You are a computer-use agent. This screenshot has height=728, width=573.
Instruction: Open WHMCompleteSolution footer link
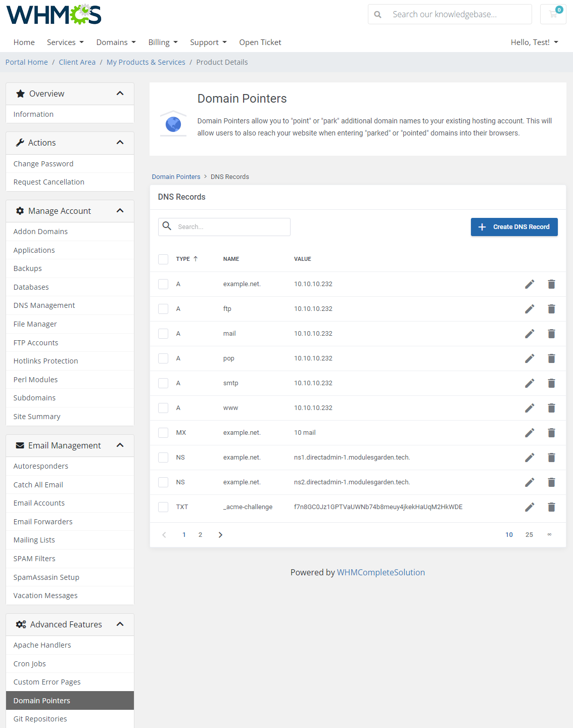coord(381,572)
